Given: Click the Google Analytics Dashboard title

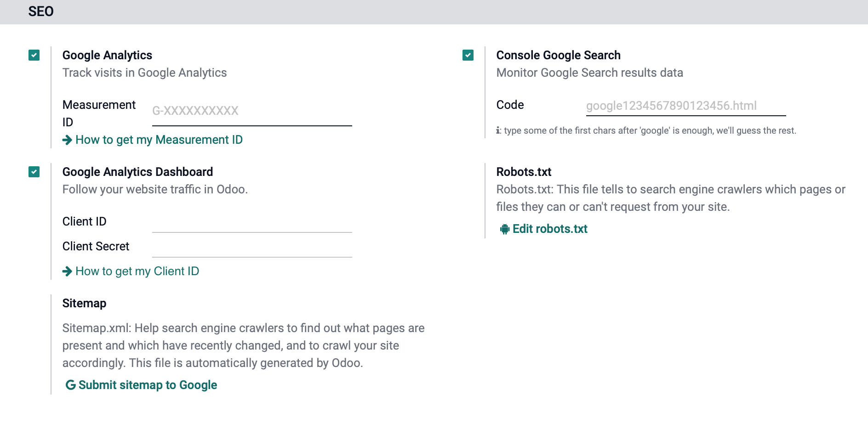Looking at the screenshot, I should point(137,172).
